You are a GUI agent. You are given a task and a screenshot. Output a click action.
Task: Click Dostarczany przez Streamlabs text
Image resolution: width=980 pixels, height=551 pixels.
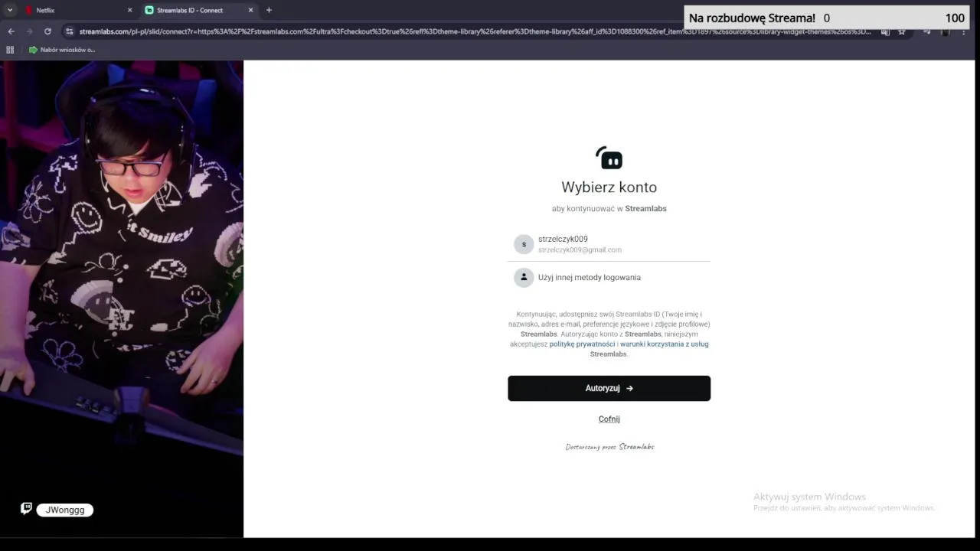click(x=609, y=447)
